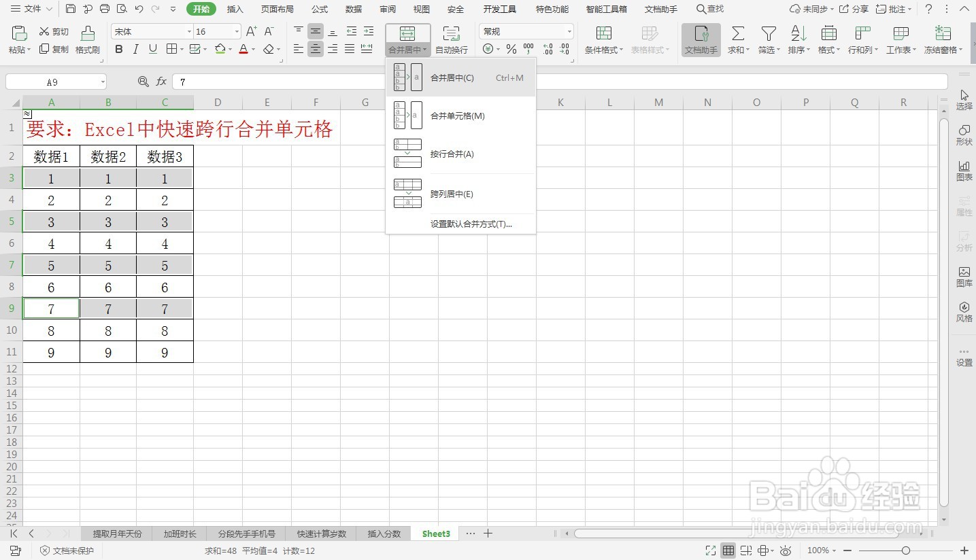Toggle center horizontal alignment
The width and height of the screenshot is (976, 560).
tap(316, 49)
